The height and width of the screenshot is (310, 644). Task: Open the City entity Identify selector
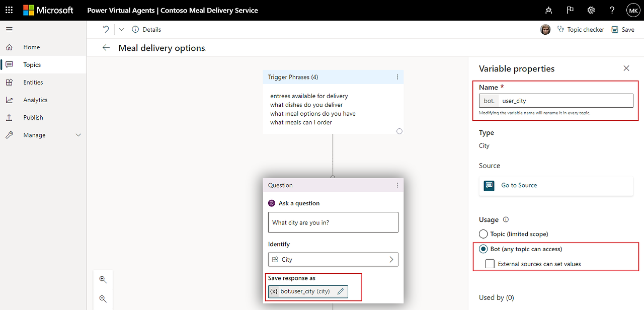pyautogui.click(x=333, y=260)
